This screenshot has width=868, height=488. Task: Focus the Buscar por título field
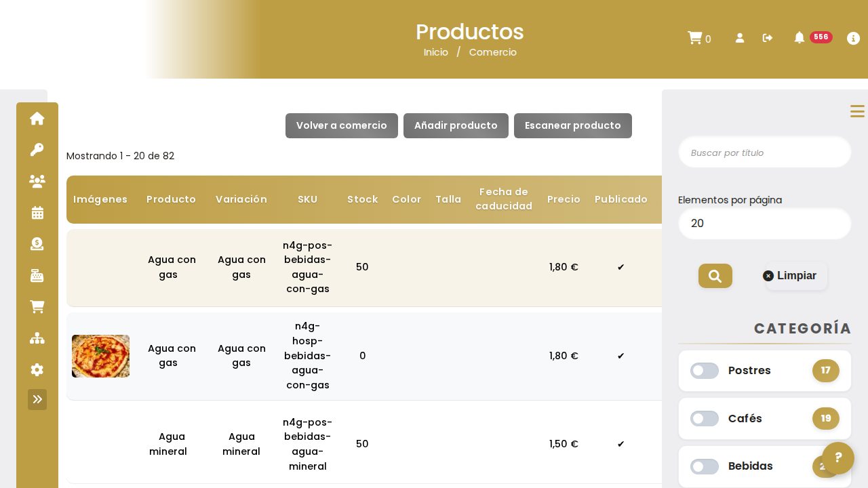(x=765, y=152)
